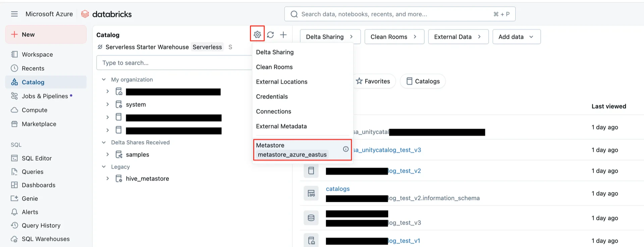
Task: Click the catalog icon for log_test_v1 row
Action: coord(311,241)
